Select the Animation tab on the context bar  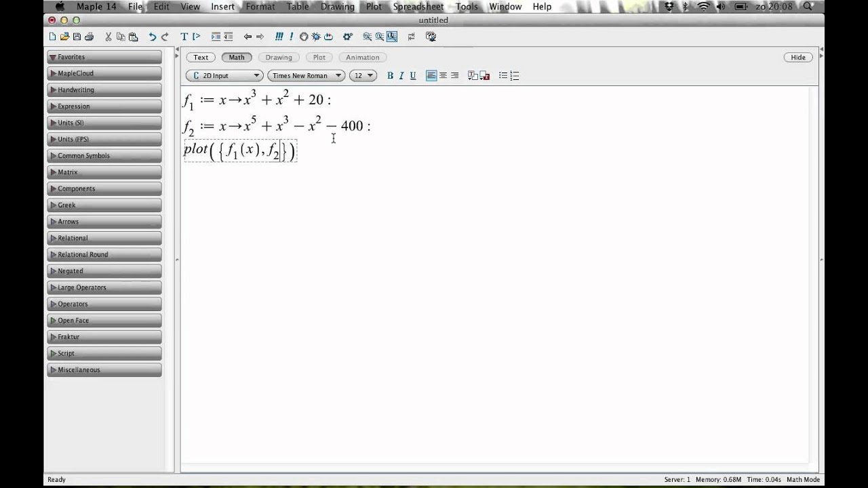(363, 58)
